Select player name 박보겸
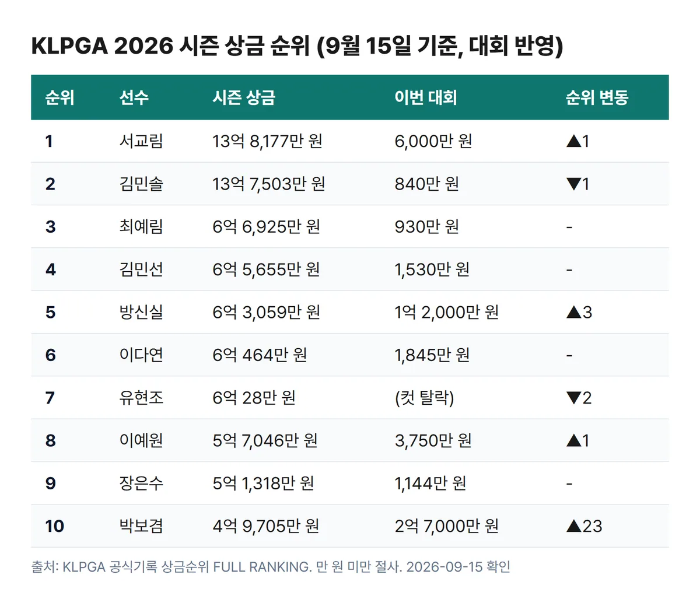The width and height of the screenshot is (700, 606). 141,526
